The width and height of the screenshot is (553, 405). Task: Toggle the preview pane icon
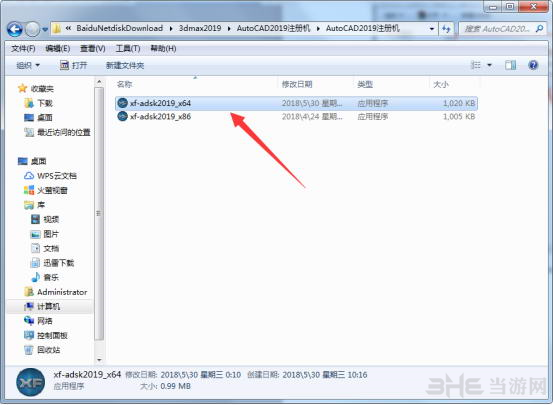[x=510, y=65]
